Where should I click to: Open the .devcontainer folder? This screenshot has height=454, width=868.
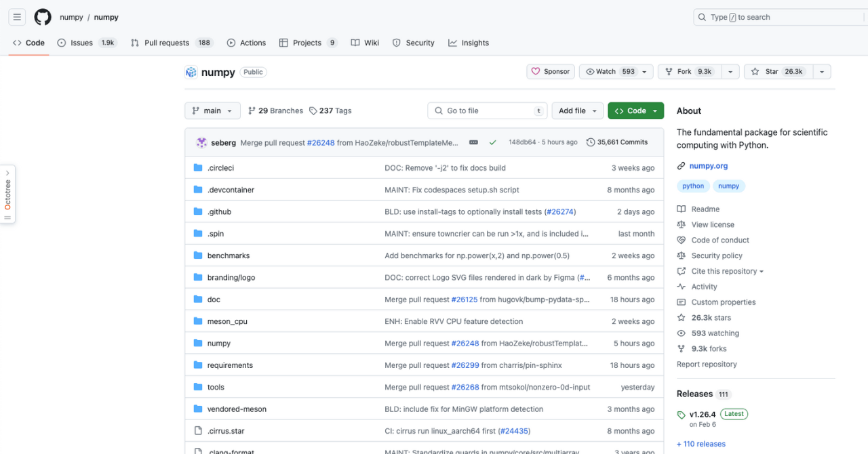pyautogui.click(x=231, y=190)
